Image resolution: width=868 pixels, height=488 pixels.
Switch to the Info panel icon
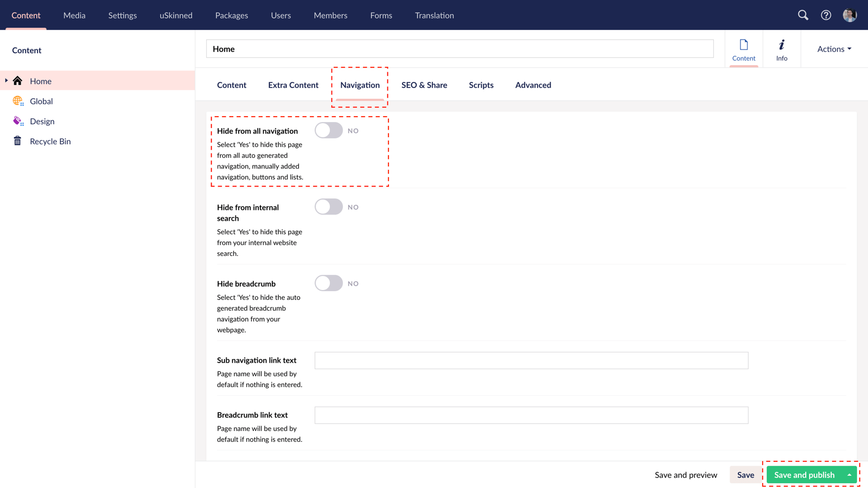pyautogui.click(x=781, y=48)
